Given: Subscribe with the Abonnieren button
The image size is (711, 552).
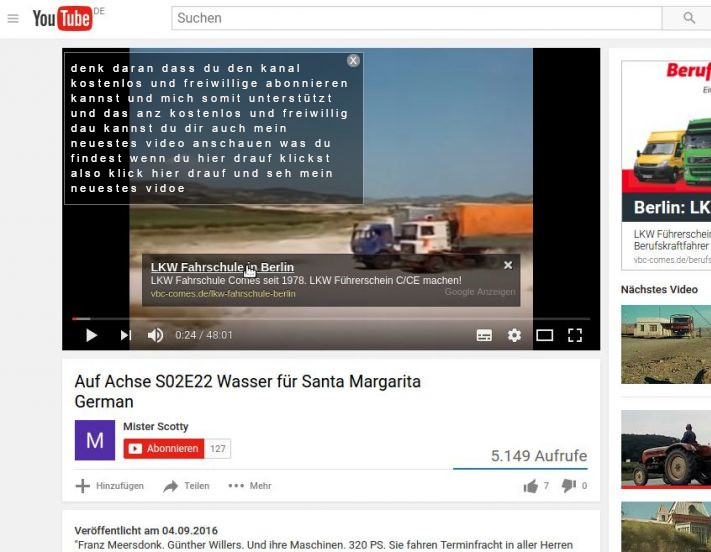Looking at the screenshot, I should tap(163, 449).
